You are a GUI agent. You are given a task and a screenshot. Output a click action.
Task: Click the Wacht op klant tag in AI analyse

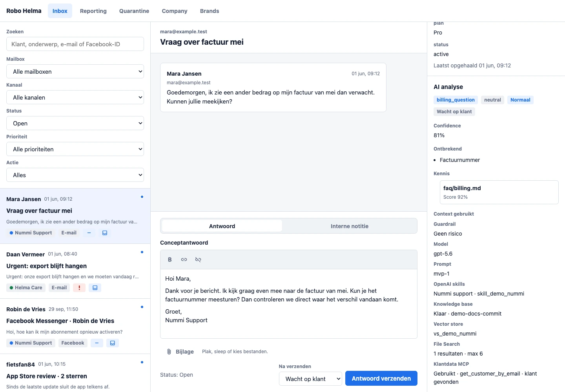[454, 112]
